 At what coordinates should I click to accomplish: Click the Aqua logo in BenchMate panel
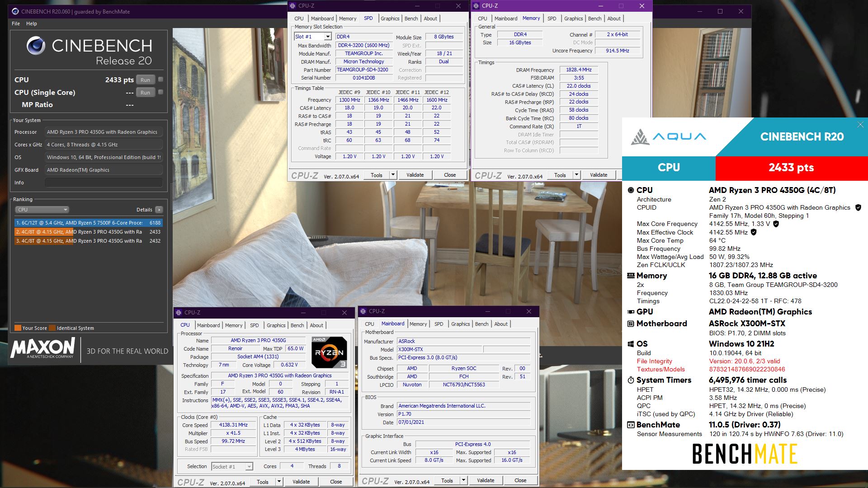click(668, 136)
